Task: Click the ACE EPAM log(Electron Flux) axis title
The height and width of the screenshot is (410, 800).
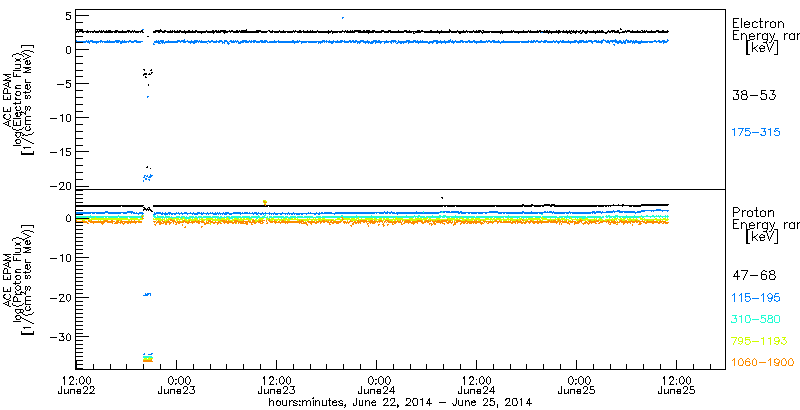Action: (x=20, y=102)
